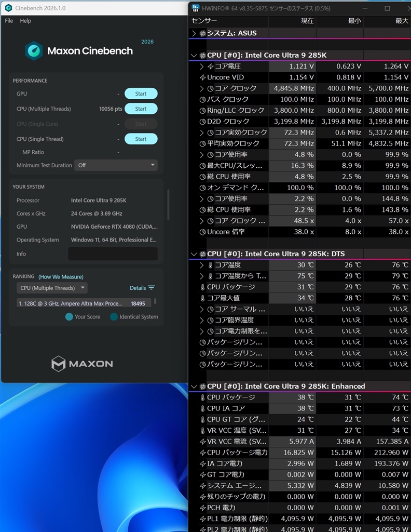The width and height of the screenshot is (411, 532).
Task: Click the Details filter lines icon
Action: pos(152,288)
